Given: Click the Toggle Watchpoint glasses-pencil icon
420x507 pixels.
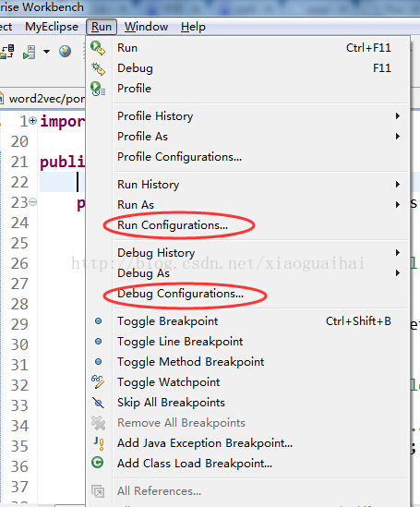Looking at the screenshot, I should click(x=98, y=382).
